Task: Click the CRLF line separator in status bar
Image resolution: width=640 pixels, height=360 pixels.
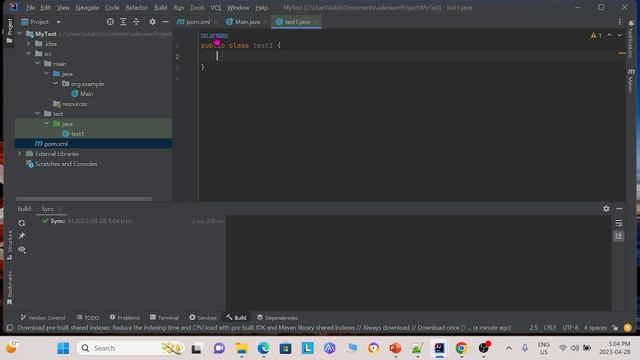Action: 550,327
